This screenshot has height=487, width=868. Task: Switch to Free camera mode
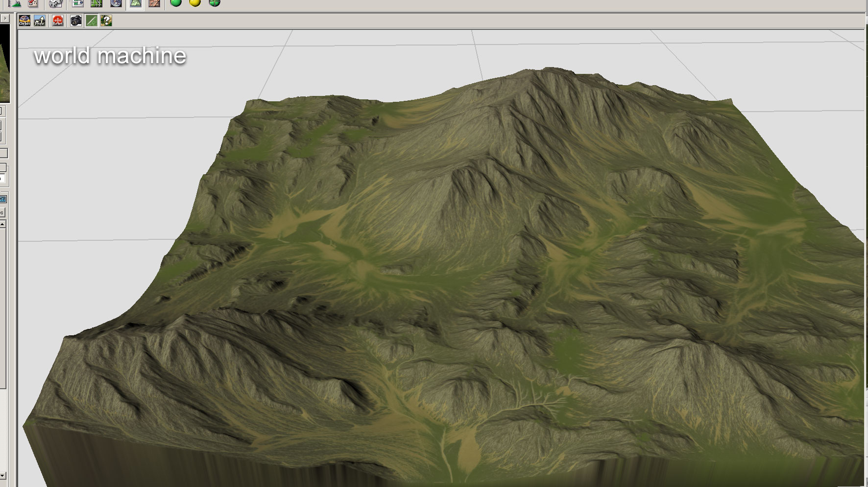pyautogui.click(x=39, y=21)
